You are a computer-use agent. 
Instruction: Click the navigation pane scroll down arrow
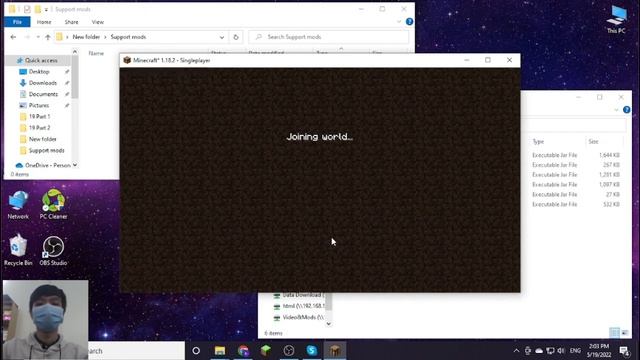coord(75,165)
